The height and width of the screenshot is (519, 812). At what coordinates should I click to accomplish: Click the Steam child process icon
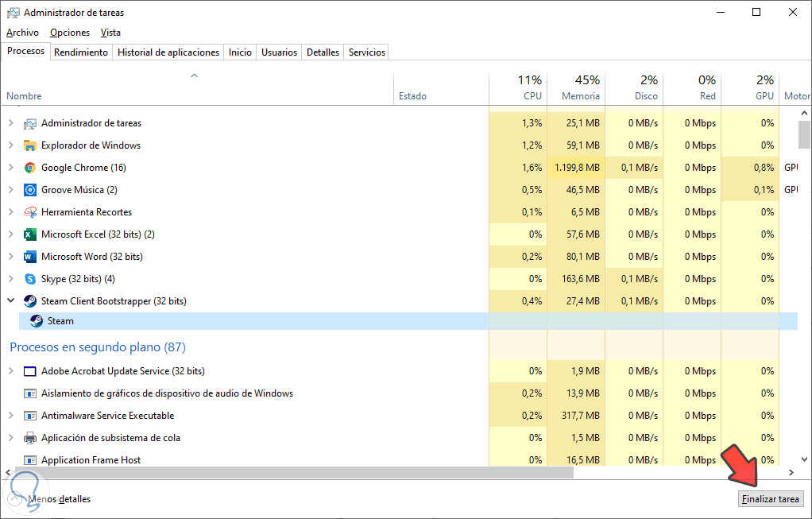(x=37, y=321)
